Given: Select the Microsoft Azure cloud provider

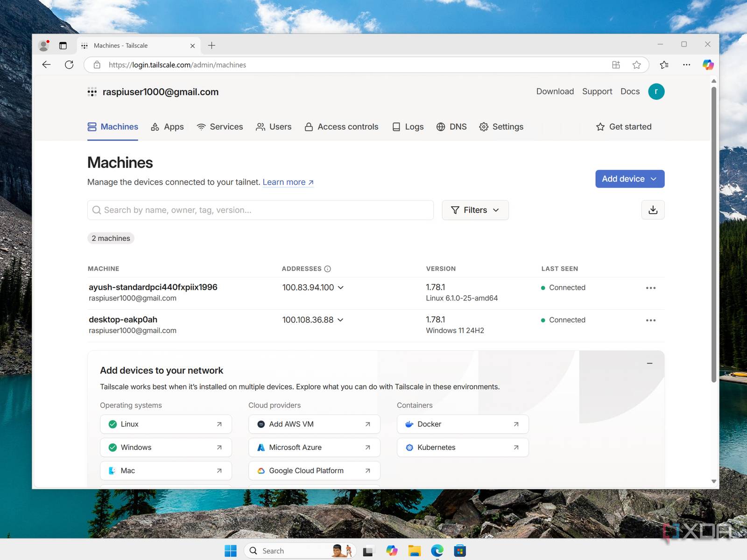Looking at the screenshot, I should [314, 448].
